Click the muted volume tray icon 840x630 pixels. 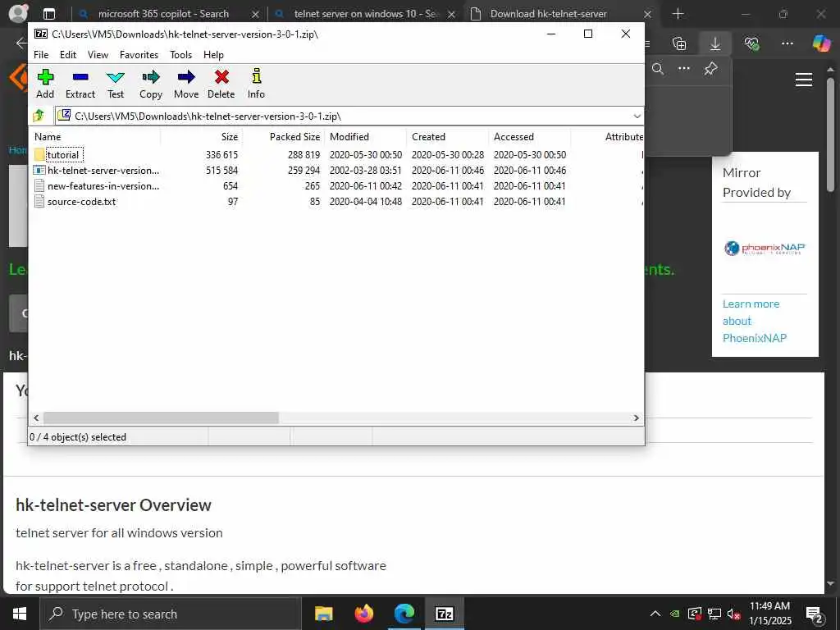(733, 614)
